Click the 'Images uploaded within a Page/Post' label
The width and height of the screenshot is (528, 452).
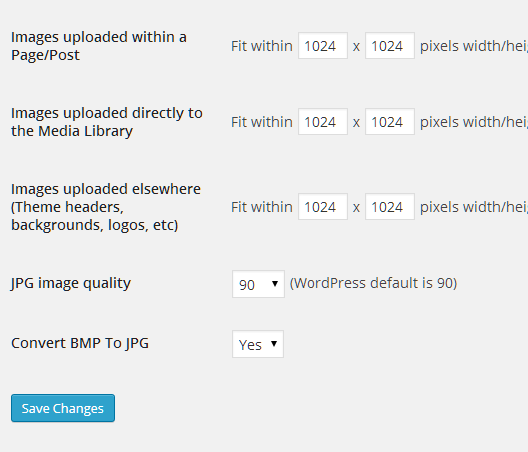tap(99, 46)
